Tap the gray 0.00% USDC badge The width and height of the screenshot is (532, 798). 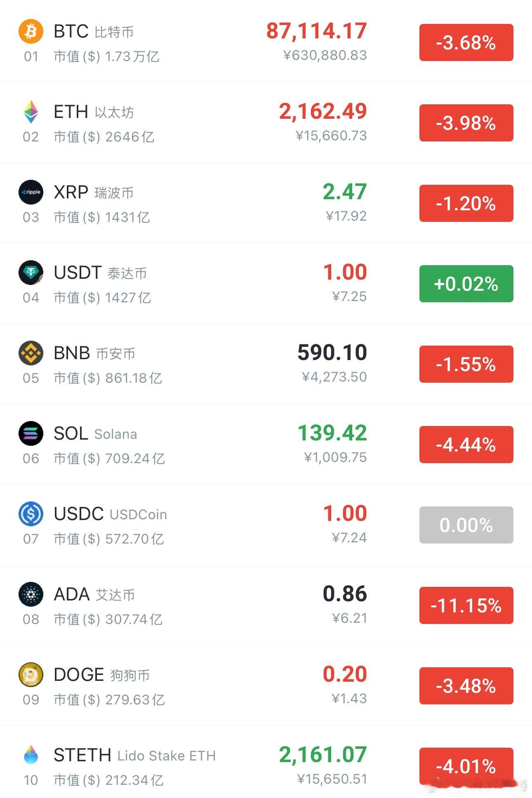pyautogui.click(x=466, y=525)
